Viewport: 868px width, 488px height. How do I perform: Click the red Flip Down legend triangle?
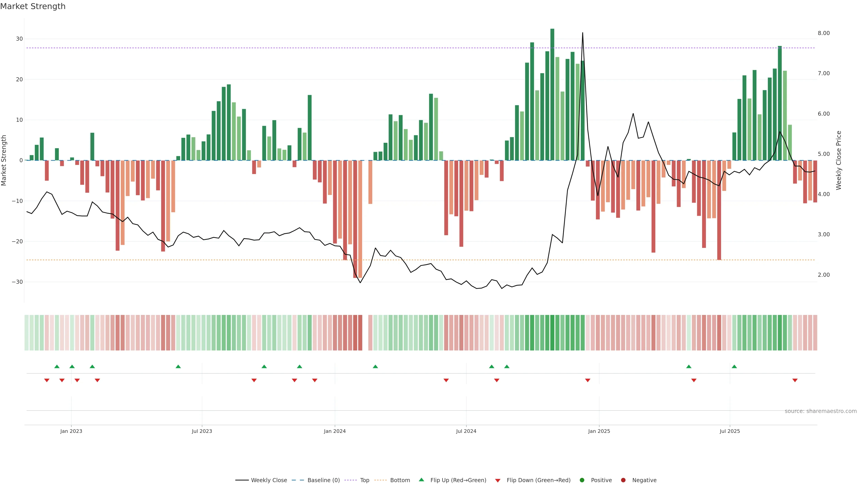click(498, 481)
